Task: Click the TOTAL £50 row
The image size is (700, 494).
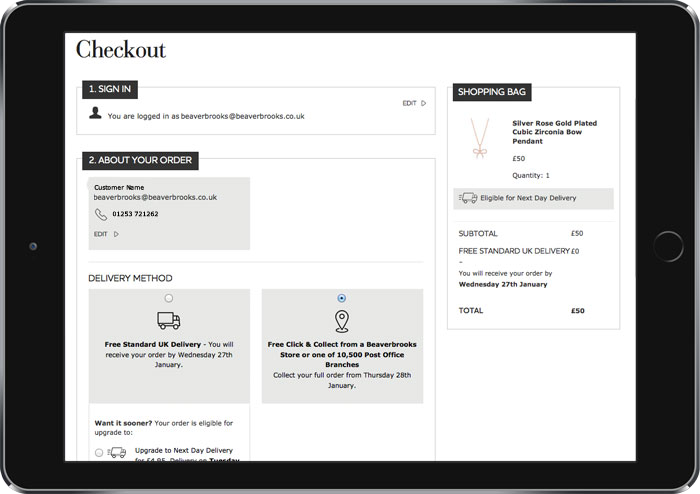Action: pos(521,311)
